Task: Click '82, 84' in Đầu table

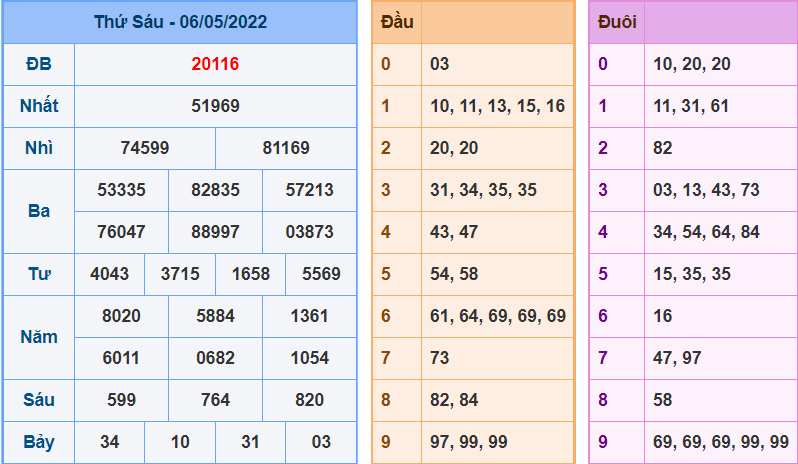Action: 454,400
